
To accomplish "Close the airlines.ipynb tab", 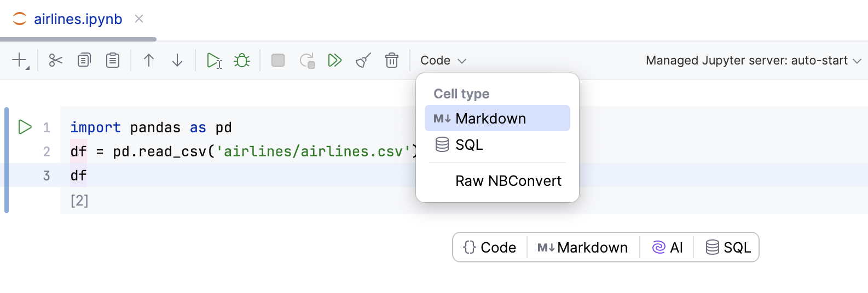I will point(139,19).
